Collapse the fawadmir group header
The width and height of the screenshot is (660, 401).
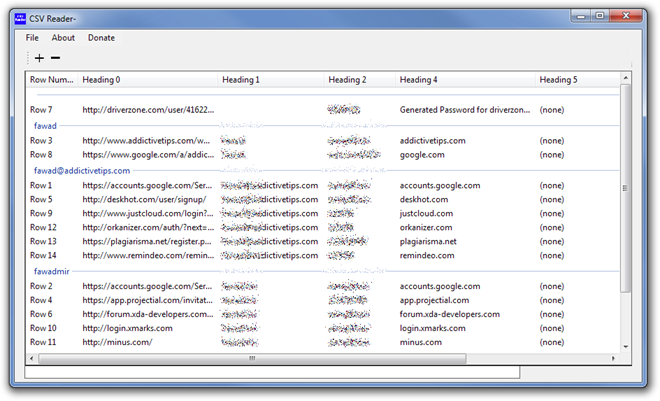[x=51, y=271]
